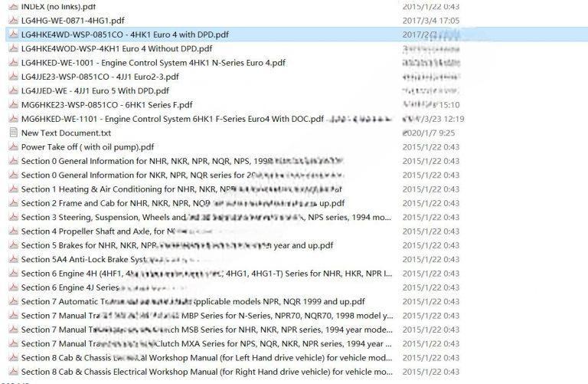Select Section 5 Brakes for NHR file
The height and width of the screenshot is (384, 588).
(x=178, y=245)
